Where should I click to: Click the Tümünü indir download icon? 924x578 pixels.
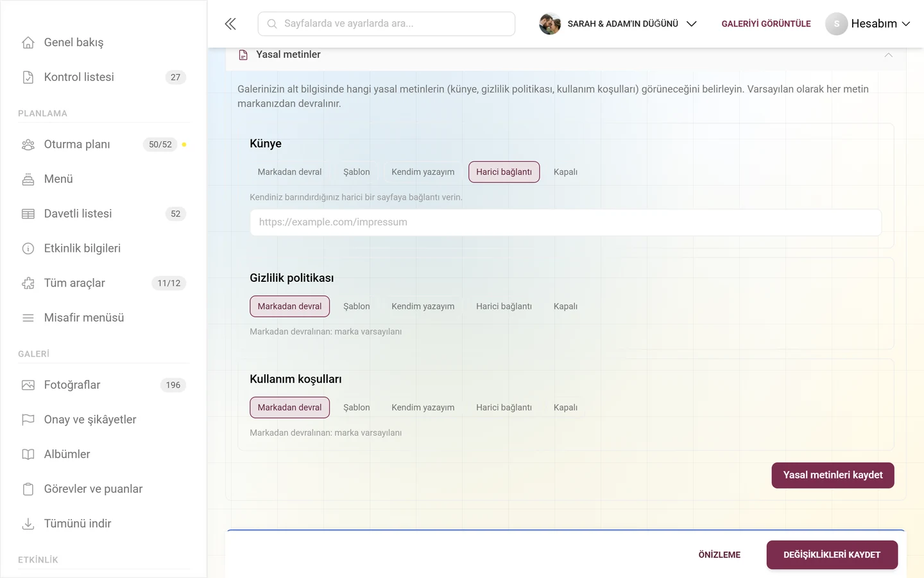pos(28,524)
